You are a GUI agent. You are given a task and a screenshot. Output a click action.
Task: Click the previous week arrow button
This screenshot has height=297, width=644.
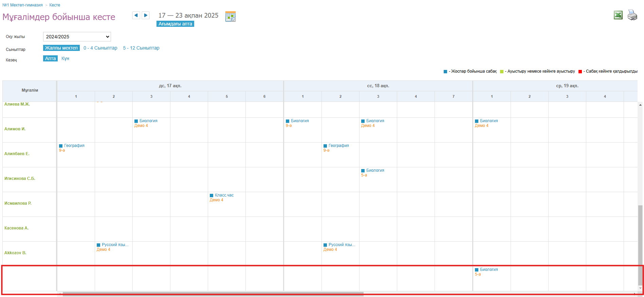136,15
